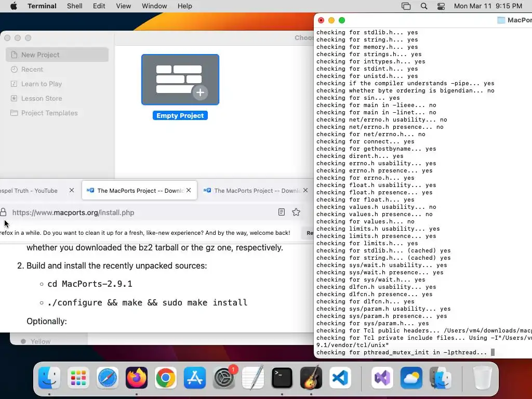Open the Trash in the Dock
532x399 pixels.
(482, 378)
